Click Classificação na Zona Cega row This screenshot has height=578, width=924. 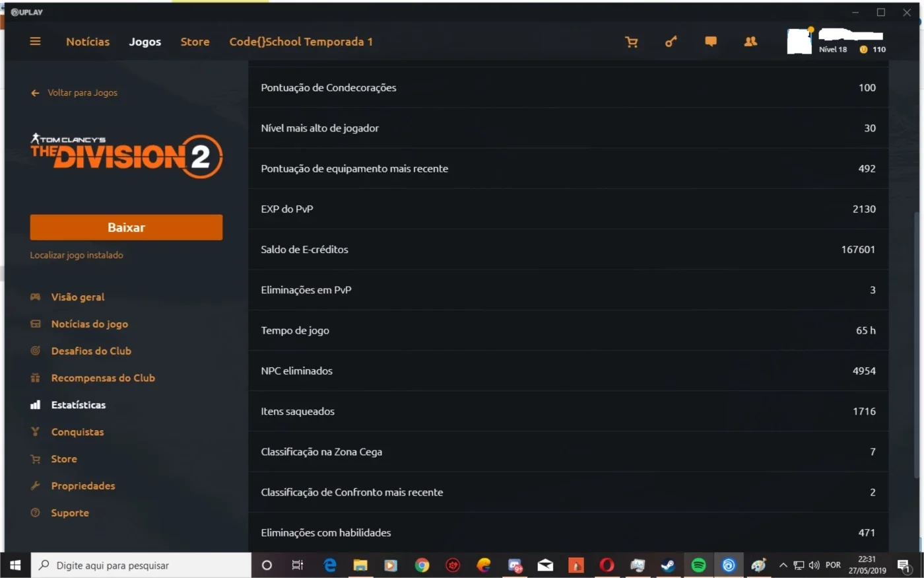tap(568, 452)
